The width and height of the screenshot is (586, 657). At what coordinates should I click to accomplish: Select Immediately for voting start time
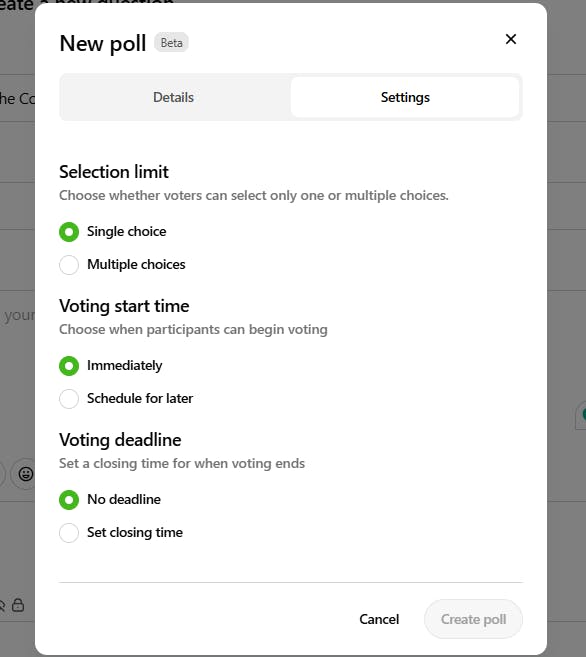click(69, 366)
